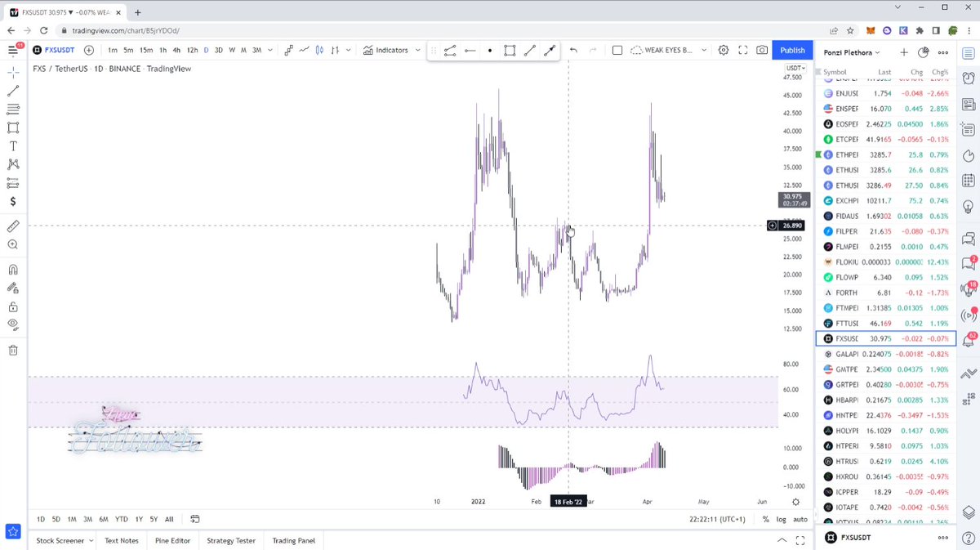Add symbol to watchlist with plus icon
Image resolution: width=980 pixels, height=550 pixels.
click(x=904, y=52)
